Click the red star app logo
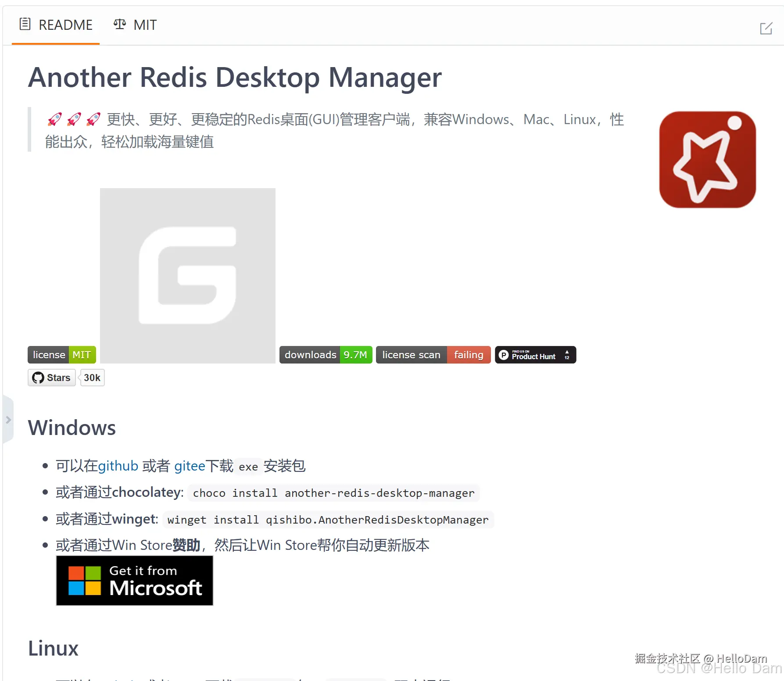 707,160
